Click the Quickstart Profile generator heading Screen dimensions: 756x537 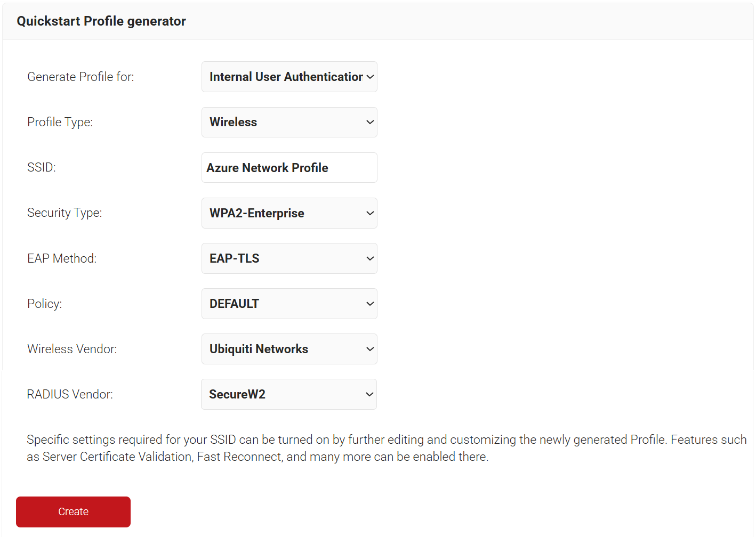[x=101, y=21]
